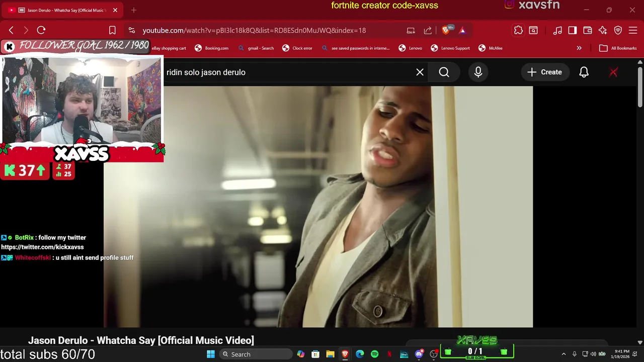The height and width of the screenshot is (362, 644).
Task: Open the Windows Start menu
Action: click(x=210, y=354)
